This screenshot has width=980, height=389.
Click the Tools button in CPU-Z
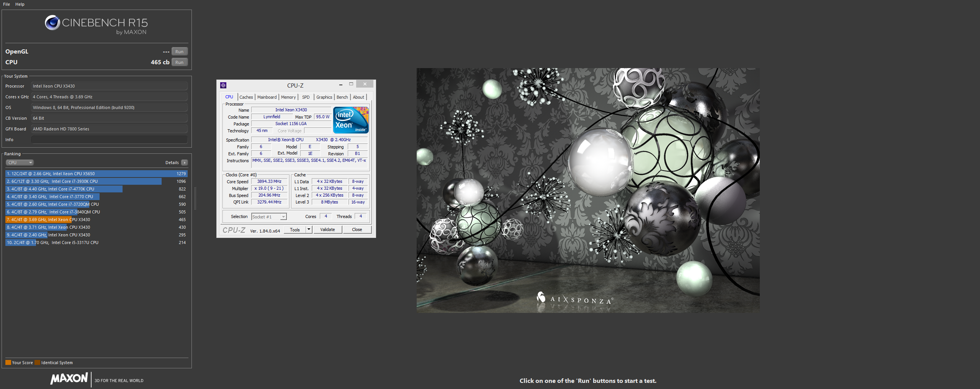coord(295,229)
